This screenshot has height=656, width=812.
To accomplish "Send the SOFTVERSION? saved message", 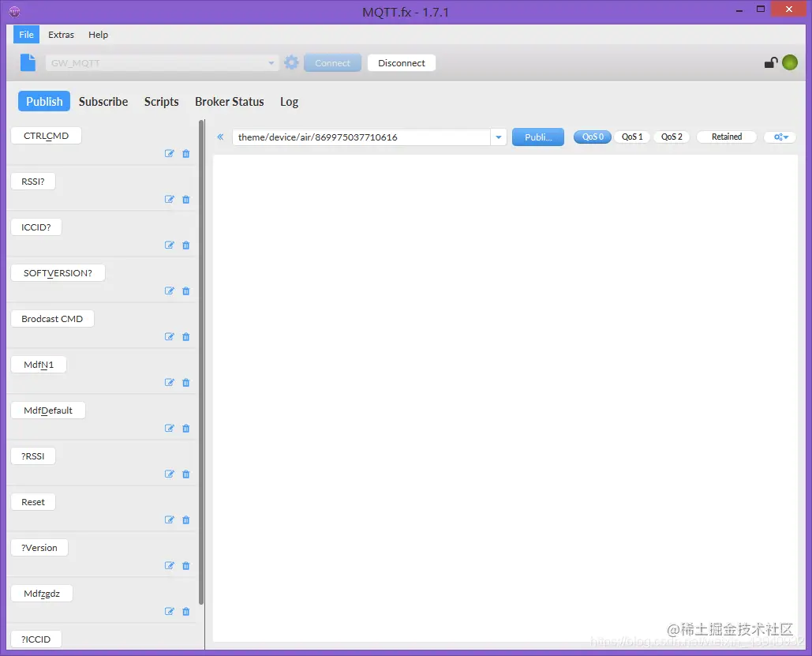I will tap(58, 273).
